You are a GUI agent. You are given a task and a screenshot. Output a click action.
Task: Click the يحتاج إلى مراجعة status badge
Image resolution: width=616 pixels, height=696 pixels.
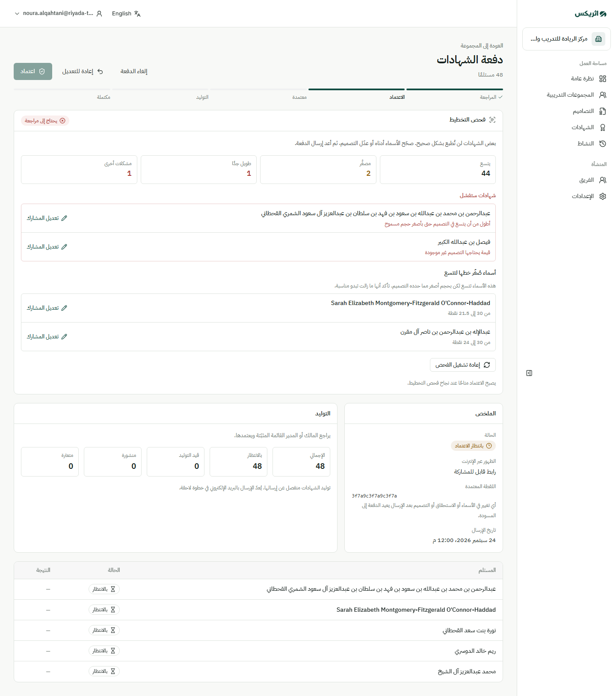click(45, 121)
